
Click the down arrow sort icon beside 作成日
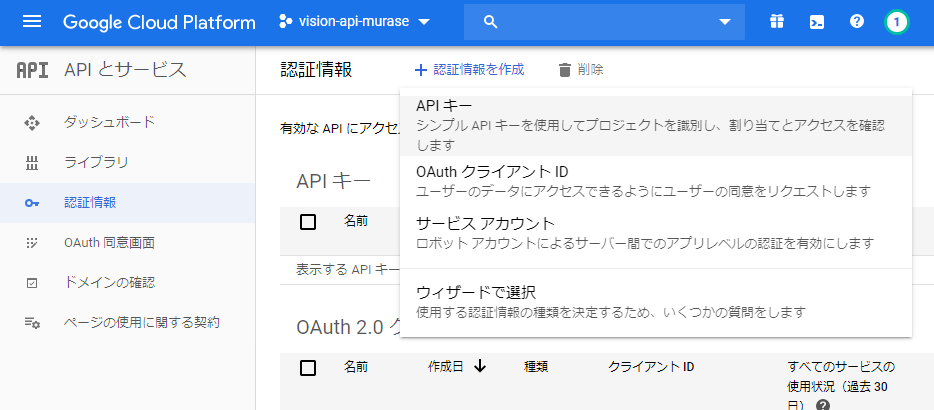pos(480,367)
